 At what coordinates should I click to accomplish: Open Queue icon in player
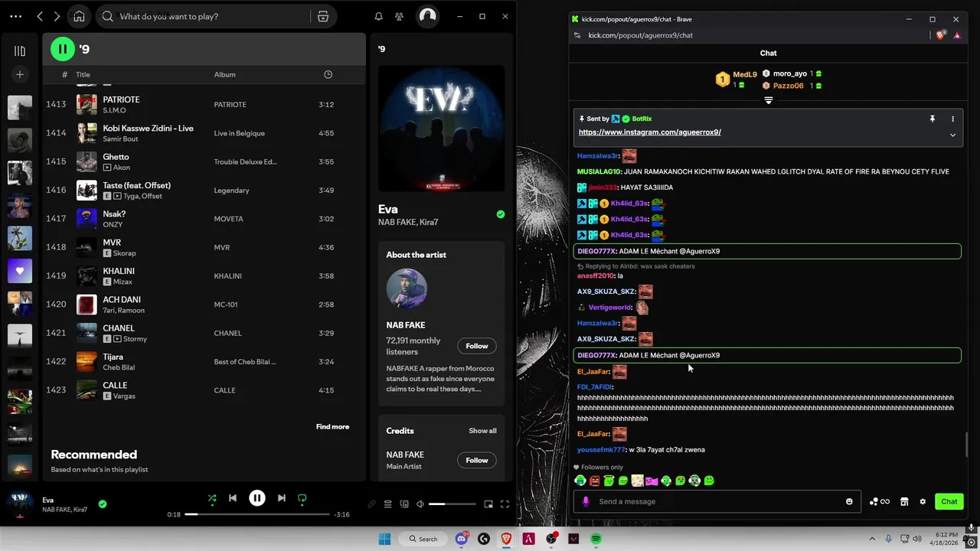388,504
